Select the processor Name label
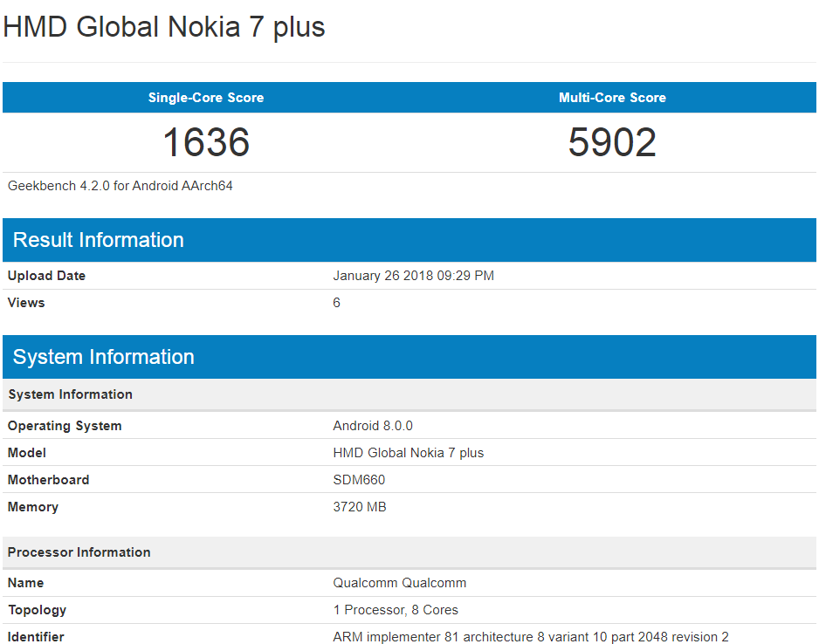The width and height of the screenshot is (819, 644). [25, 583]
